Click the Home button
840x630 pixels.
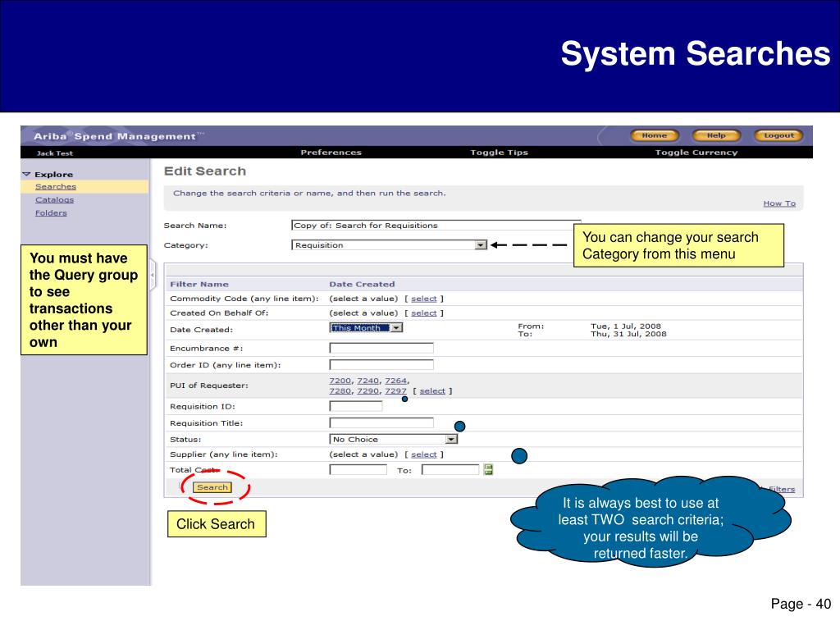click(655, 135)
